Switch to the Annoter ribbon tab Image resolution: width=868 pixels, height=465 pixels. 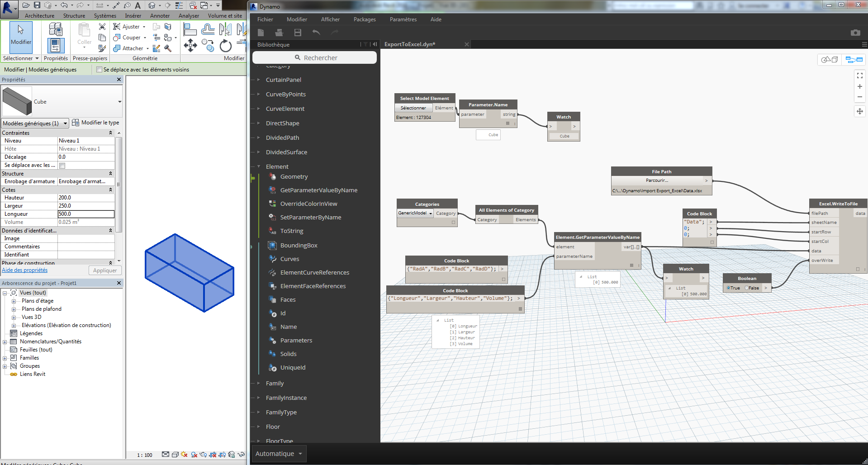pyautogui.click(x=160, y=16)
